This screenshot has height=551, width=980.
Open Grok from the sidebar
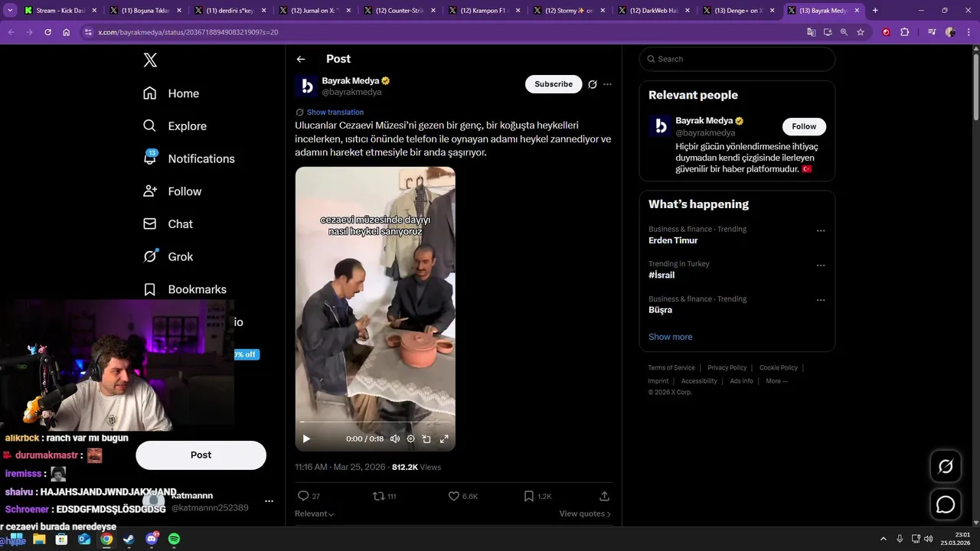tap(180, 256)
